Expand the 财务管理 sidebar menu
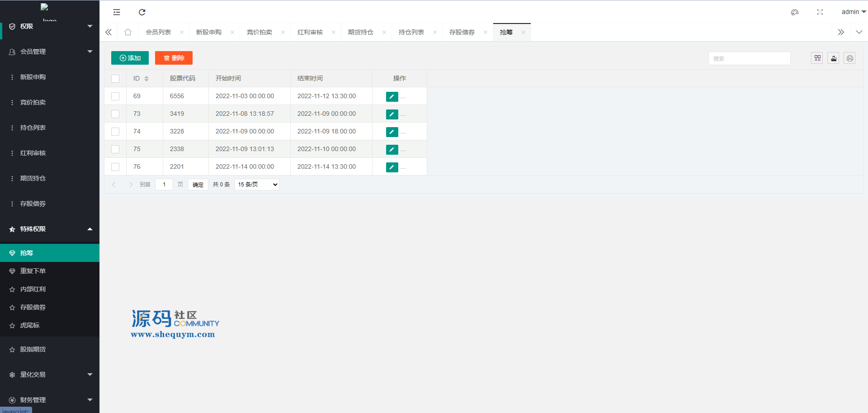Screen dimensions: 868x413 point(50,400)
